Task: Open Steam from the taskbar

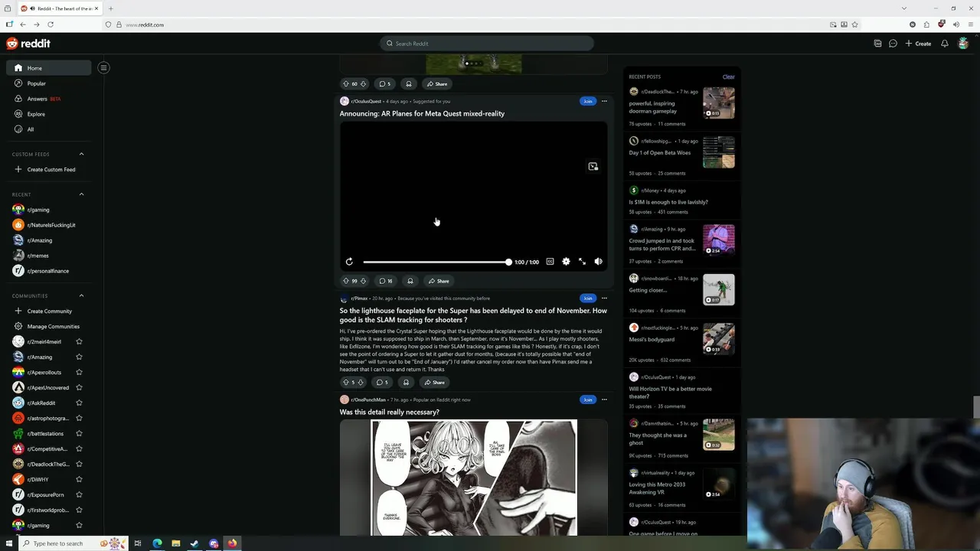Action: 194,543
